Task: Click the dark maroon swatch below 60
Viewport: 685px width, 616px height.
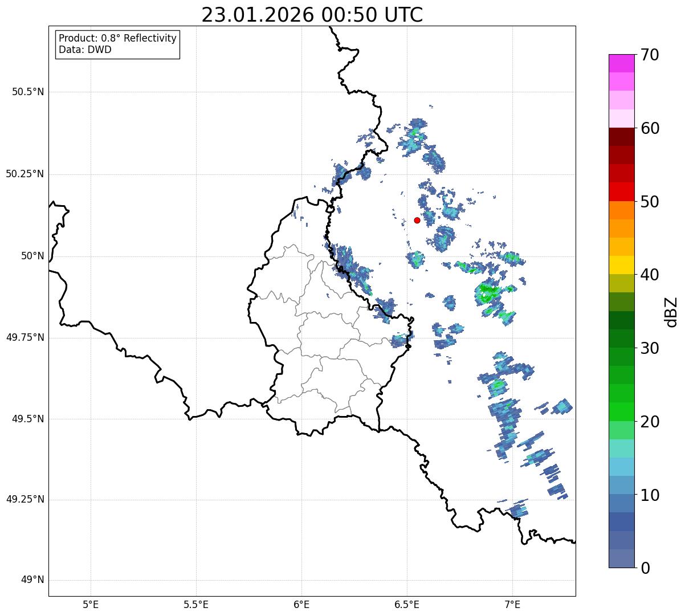Action: (621, 137)
